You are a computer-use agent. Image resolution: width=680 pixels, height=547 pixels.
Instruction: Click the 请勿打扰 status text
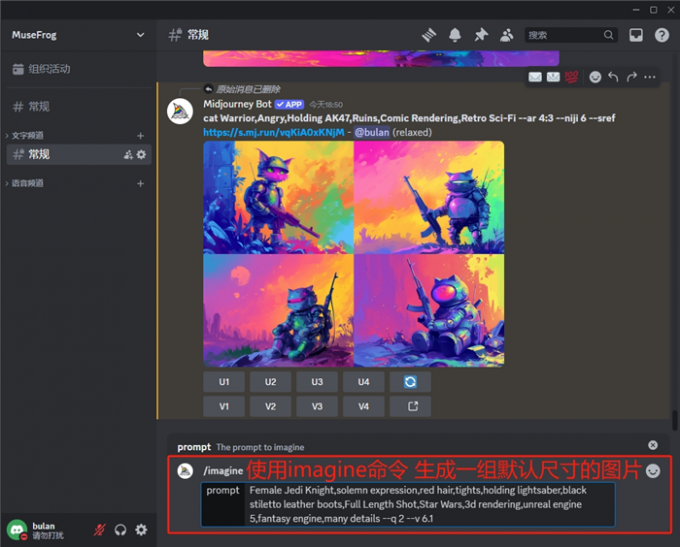click(48, 536)
